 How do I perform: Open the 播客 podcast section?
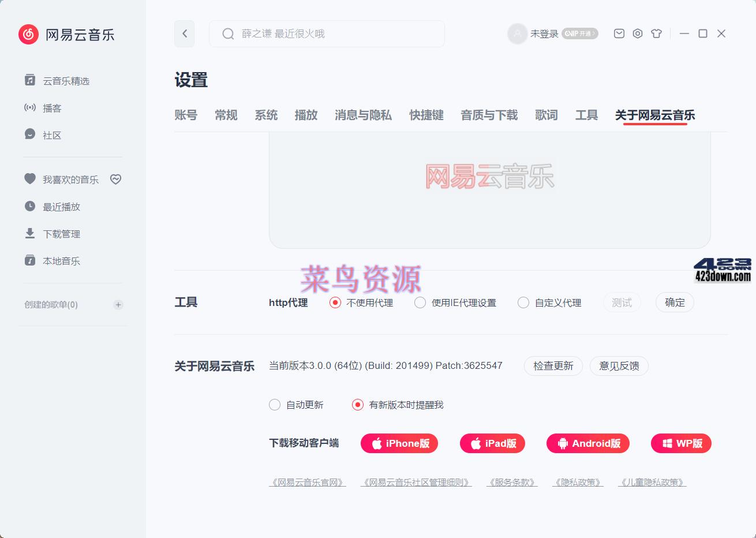tap(52, 108)
